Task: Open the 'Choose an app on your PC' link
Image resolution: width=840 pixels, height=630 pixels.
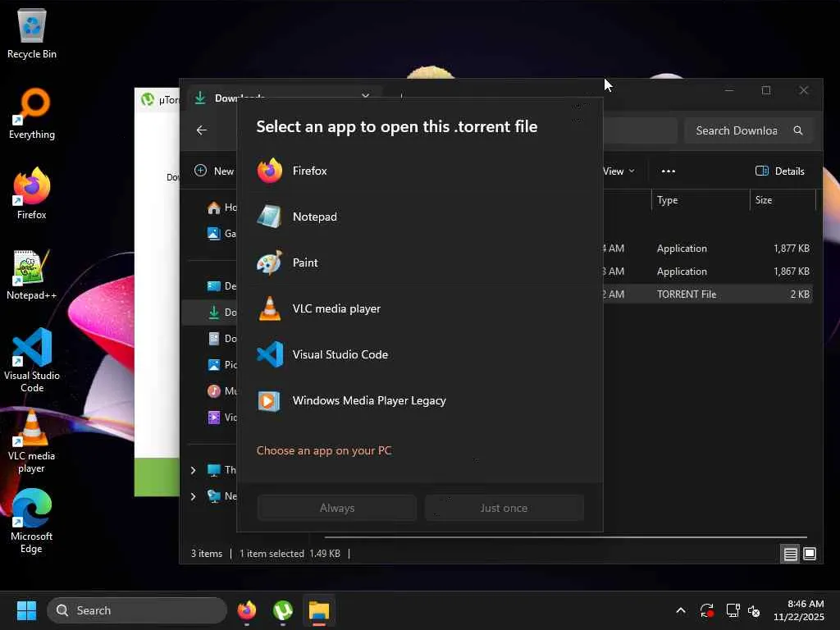Action: 324,450
